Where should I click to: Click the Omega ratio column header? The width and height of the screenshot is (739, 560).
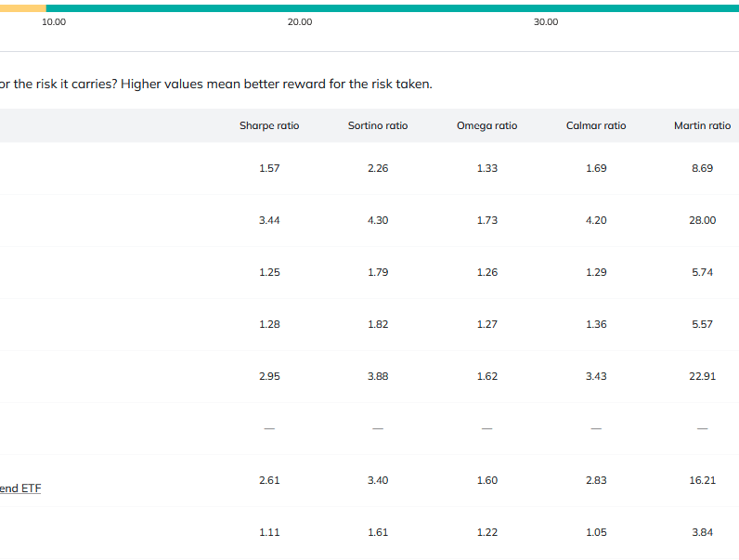486,125
